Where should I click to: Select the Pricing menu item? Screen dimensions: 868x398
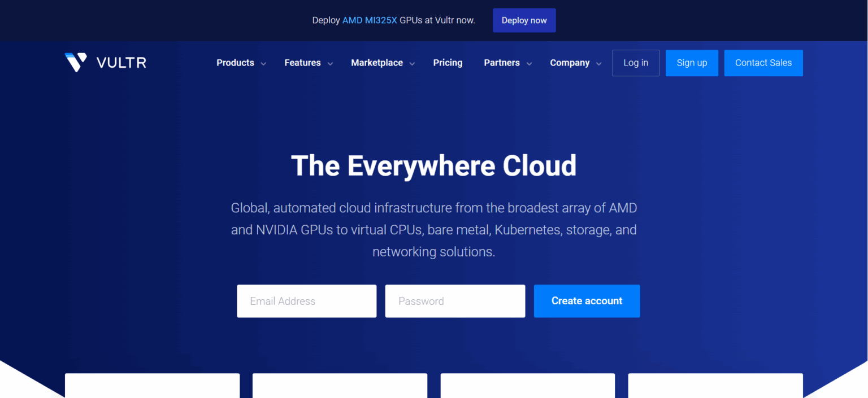[448, 63]
